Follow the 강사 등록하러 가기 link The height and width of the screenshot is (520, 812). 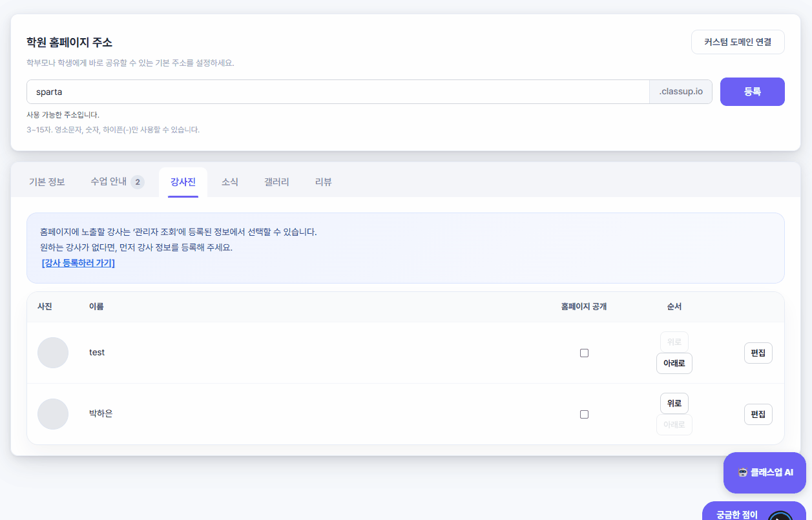pos(78,264)
